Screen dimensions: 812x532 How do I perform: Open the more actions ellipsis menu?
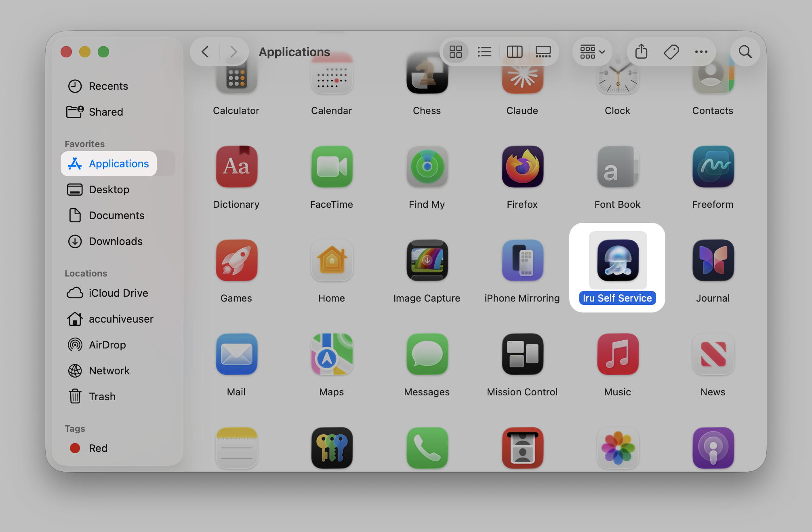[701, 52]
